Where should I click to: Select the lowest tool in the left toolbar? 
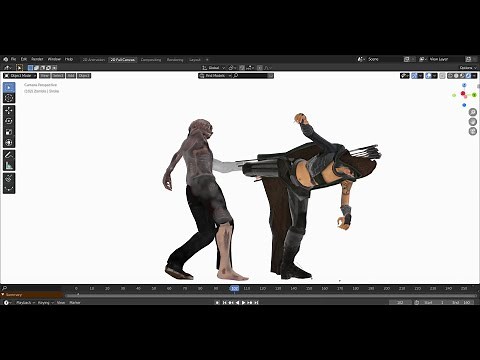click(9, 189)
